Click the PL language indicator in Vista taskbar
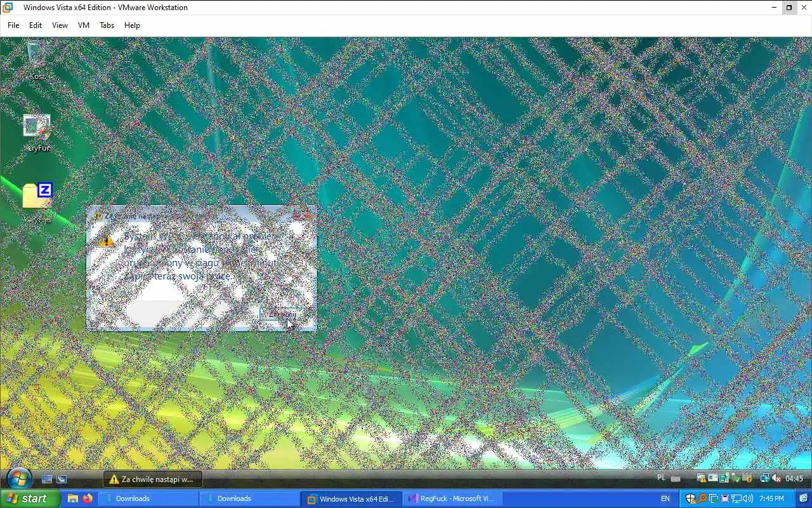 [662, 478]
